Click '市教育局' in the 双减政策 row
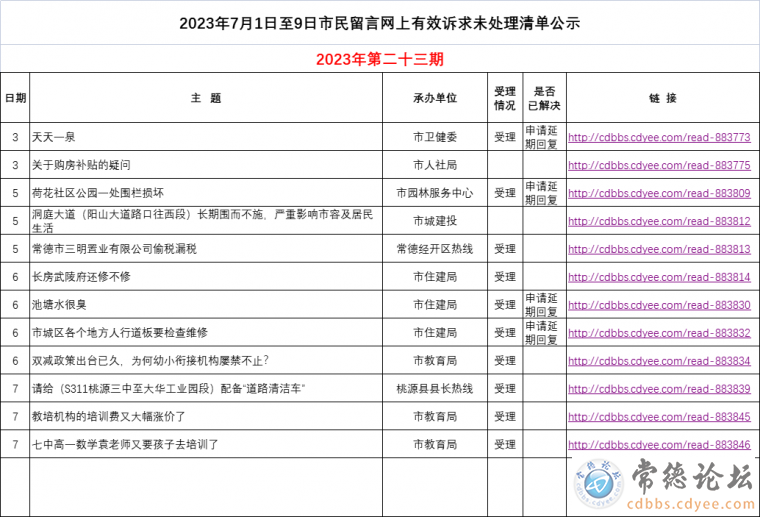 (x=435, y=361)
